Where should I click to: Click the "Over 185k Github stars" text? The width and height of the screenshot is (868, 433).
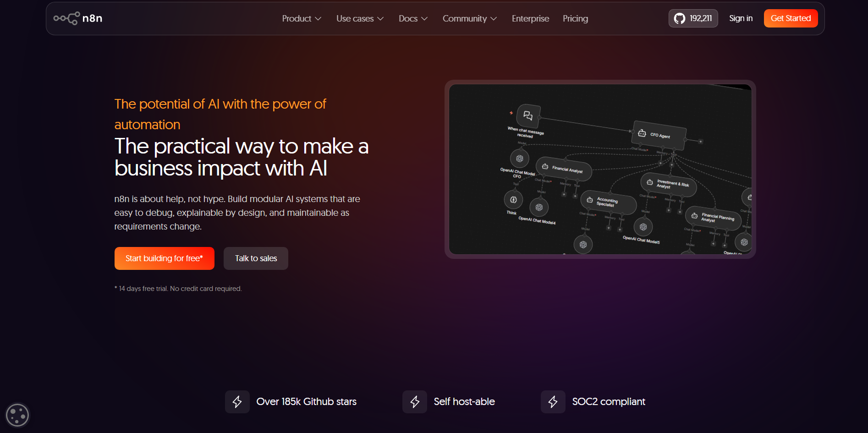coord(306,402)
